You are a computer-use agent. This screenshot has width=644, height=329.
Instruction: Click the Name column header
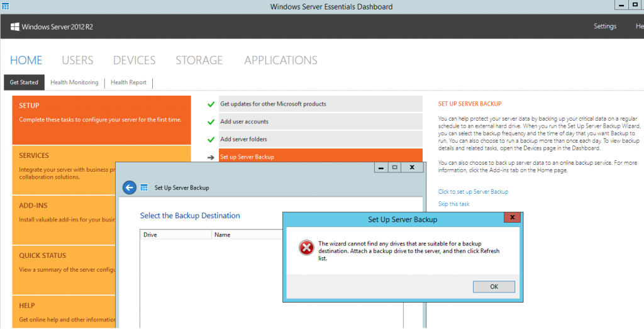pyautogui.click(x=247, y=235)
